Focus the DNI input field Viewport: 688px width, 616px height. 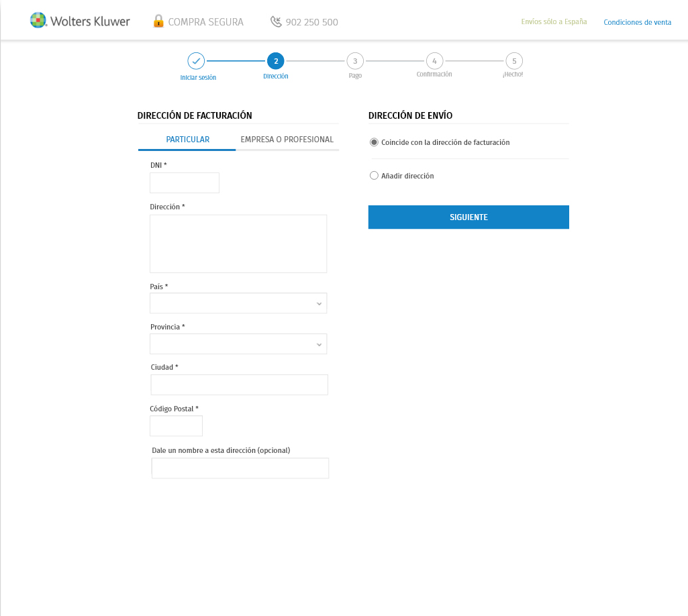pyautogui.click(x=185, y=183)
